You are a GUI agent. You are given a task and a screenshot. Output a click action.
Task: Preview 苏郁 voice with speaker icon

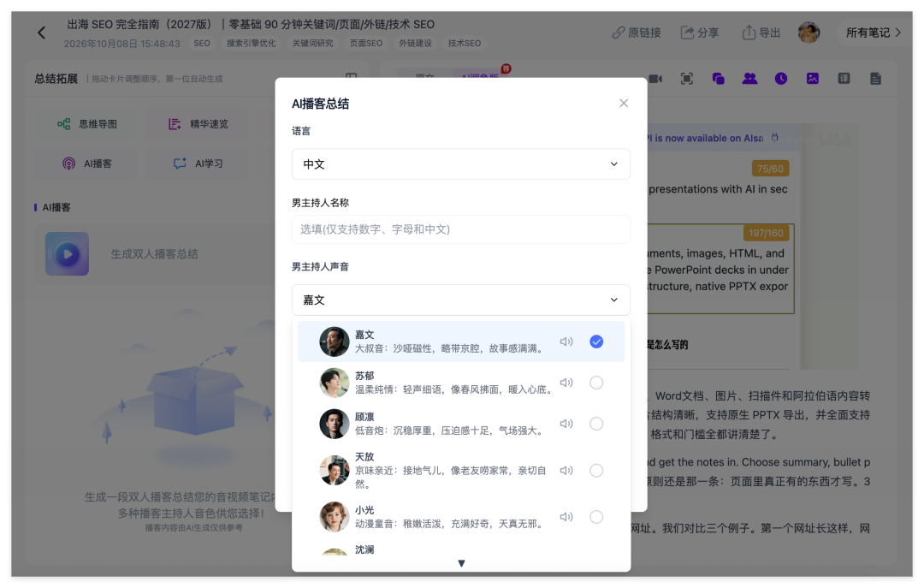tap(566, 383)
